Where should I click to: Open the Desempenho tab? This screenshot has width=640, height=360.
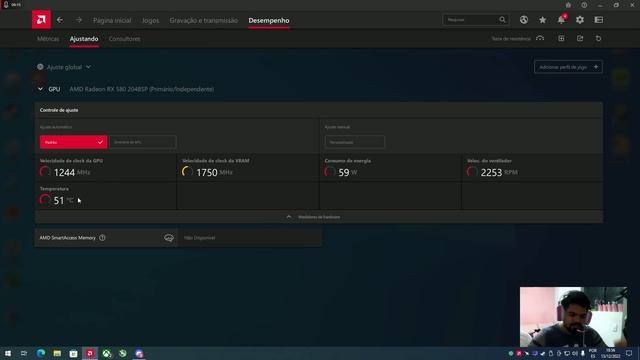click(269, 20)
